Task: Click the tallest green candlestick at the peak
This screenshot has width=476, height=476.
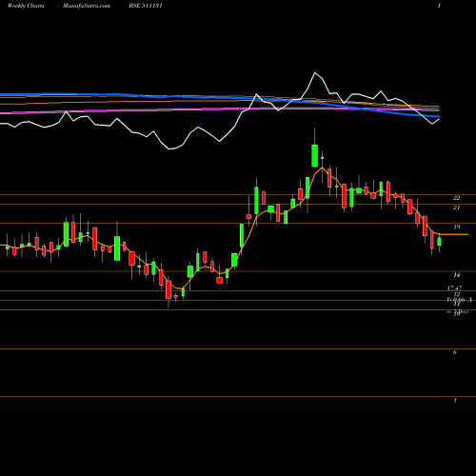Action: (x=314, y=155)
